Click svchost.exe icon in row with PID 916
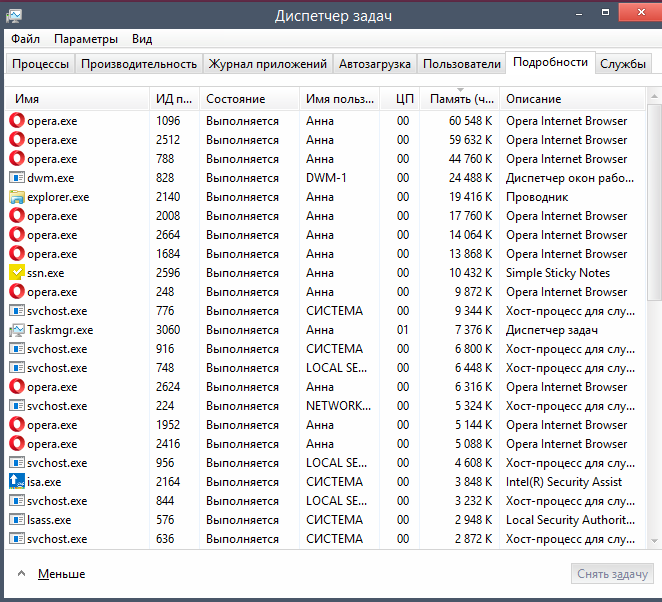 point(17,349)
